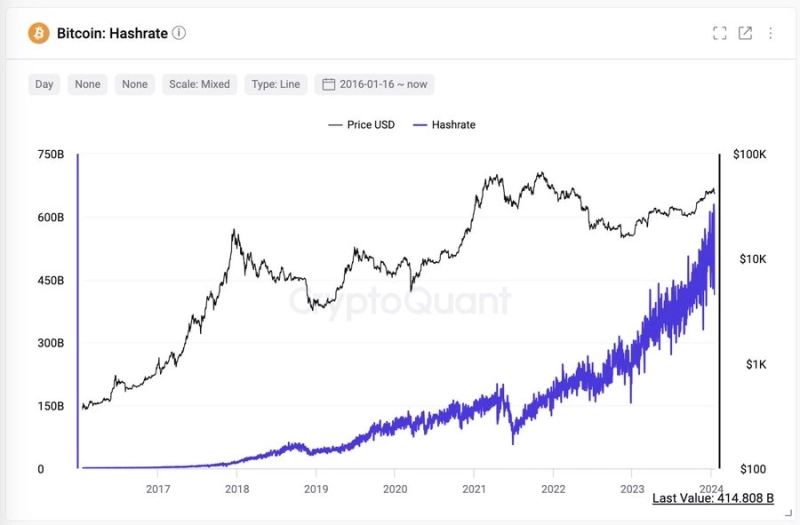Expand chart with the fullscreen icon

[719, 33]
